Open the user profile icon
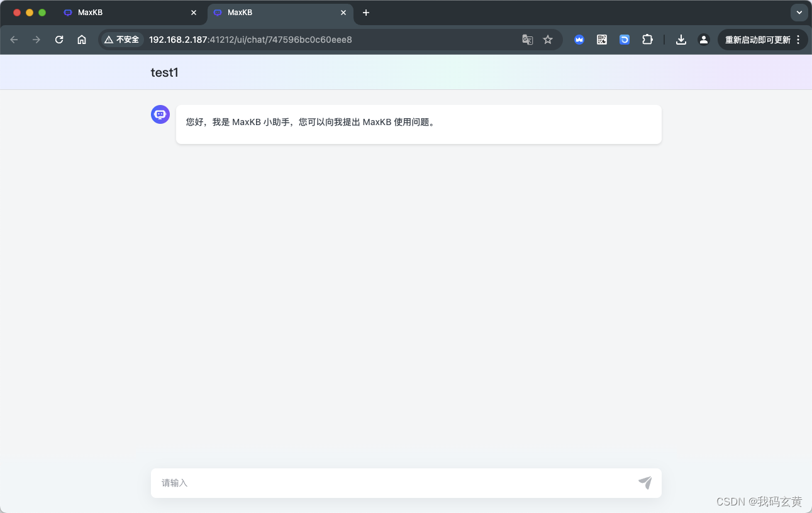Image resolution: width=812 pixels, height=513 pixels. tap(704, 40)
